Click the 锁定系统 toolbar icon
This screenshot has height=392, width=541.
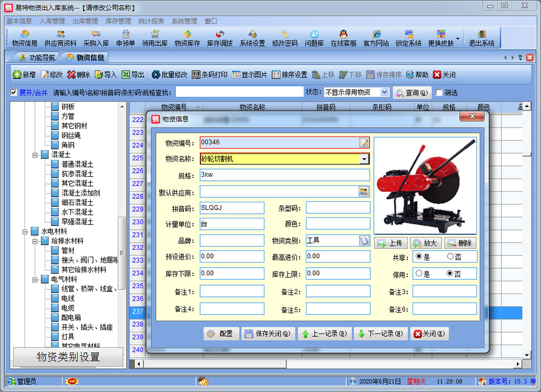[x=408, y=38]
